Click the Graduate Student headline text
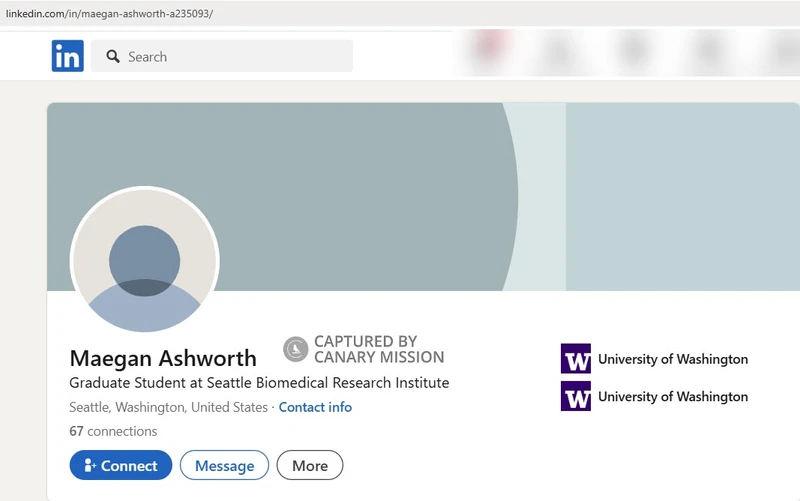Screen dimensions: 800x501 (259, 383)
